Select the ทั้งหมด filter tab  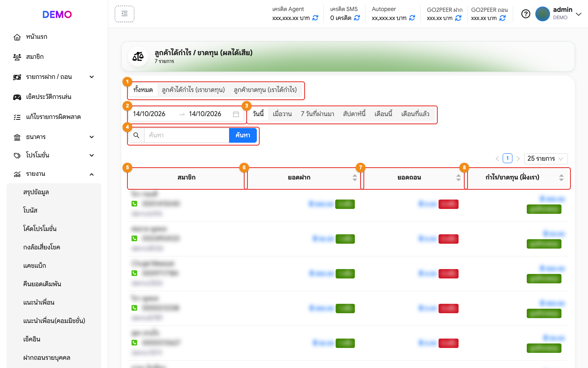(x=143, y=90)
